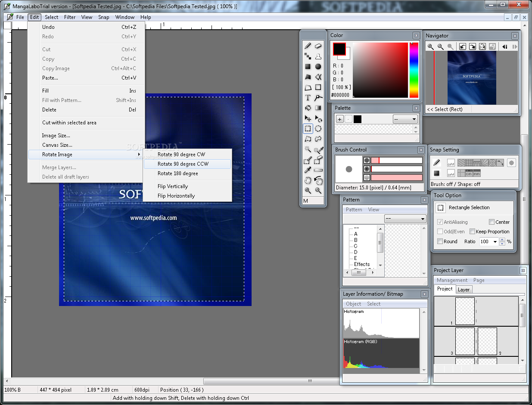Toggle brush snap off button
This screenshot has width=532, height=405.
(x=451, y=163)
